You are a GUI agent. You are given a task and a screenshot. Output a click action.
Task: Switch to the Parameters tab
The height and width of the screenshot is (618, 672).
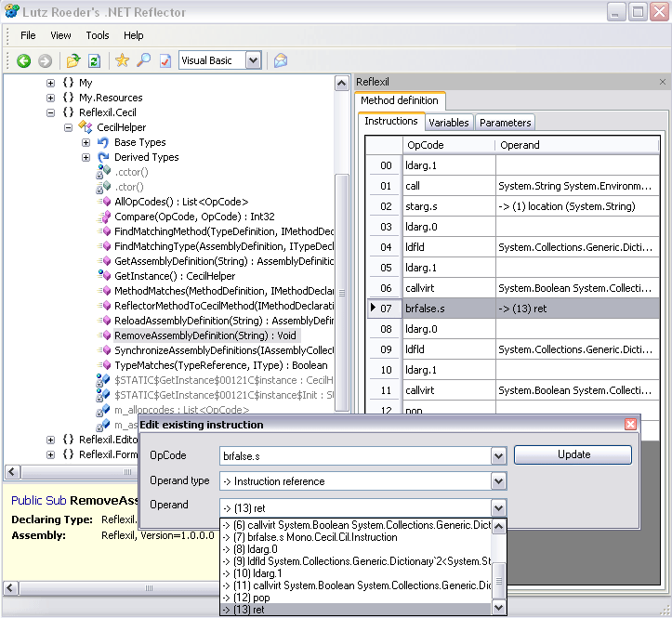point(506,123)
